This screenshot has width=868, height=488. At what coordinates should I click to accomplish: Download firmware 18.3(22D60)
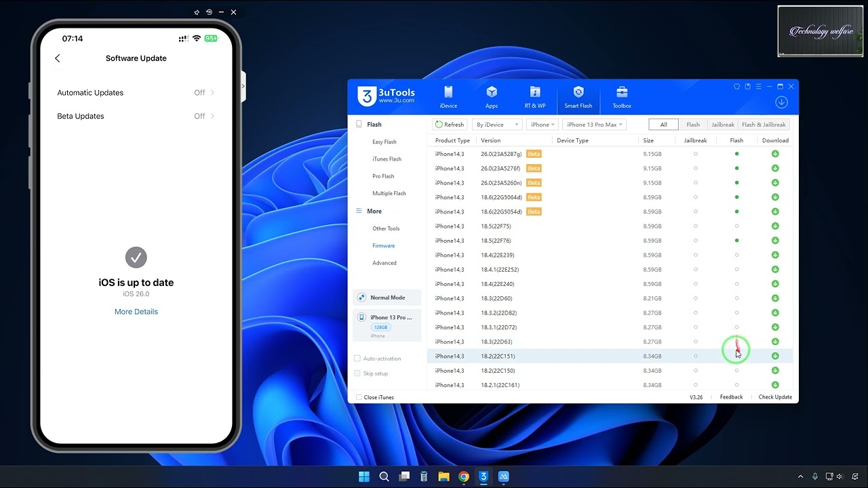coord(775,298)
